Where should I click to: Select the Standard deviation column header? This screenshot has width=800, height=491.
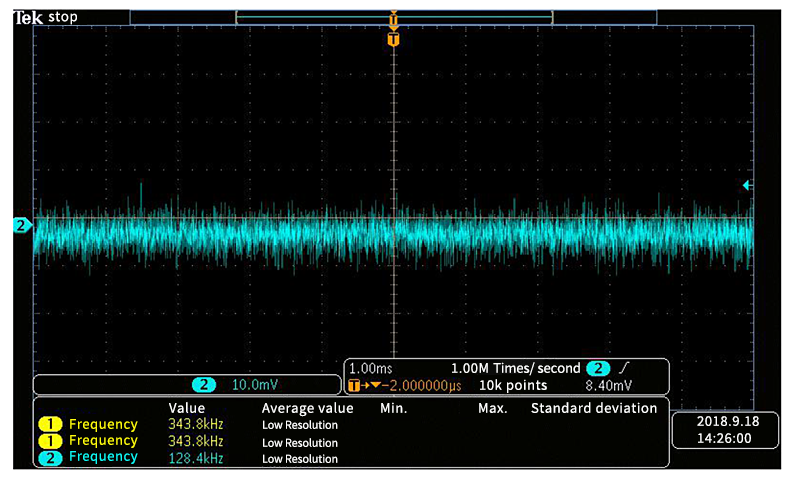[593, 408]
